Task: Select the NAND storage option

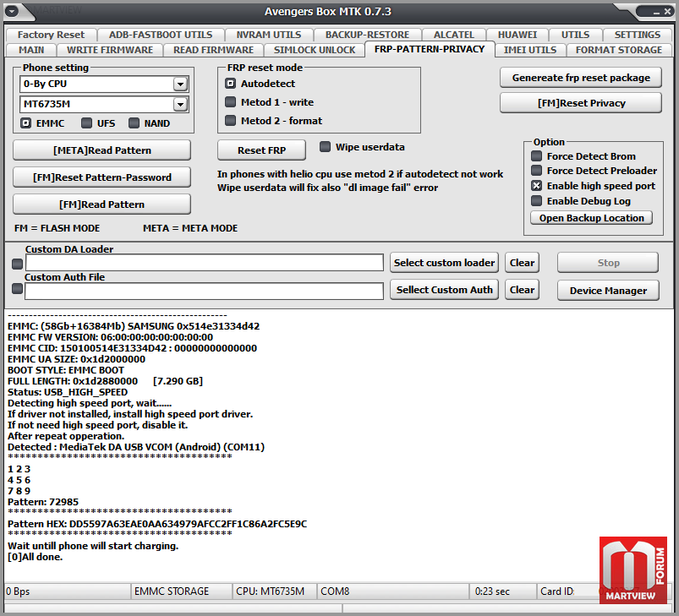Action: [x=134, y=123]
